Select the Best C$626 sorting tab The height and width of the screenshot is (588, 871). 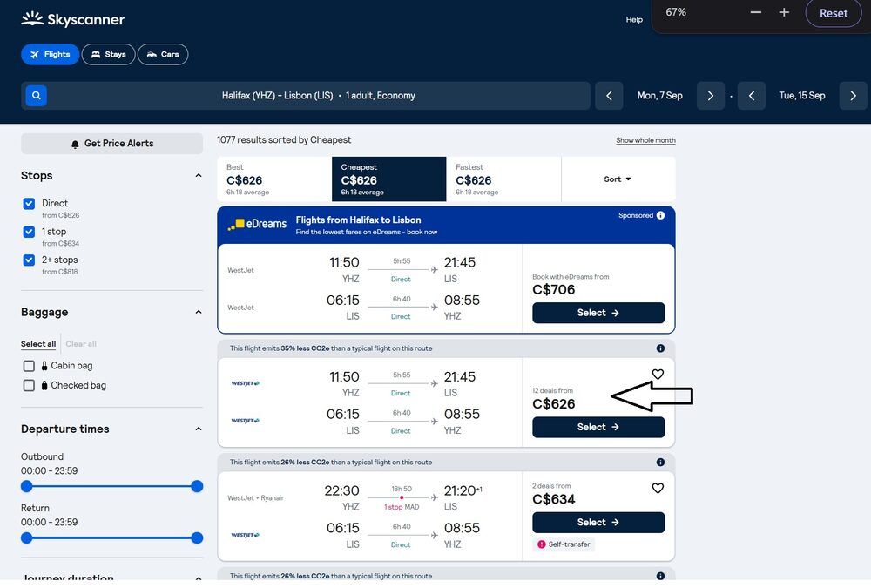pos(274,179)
